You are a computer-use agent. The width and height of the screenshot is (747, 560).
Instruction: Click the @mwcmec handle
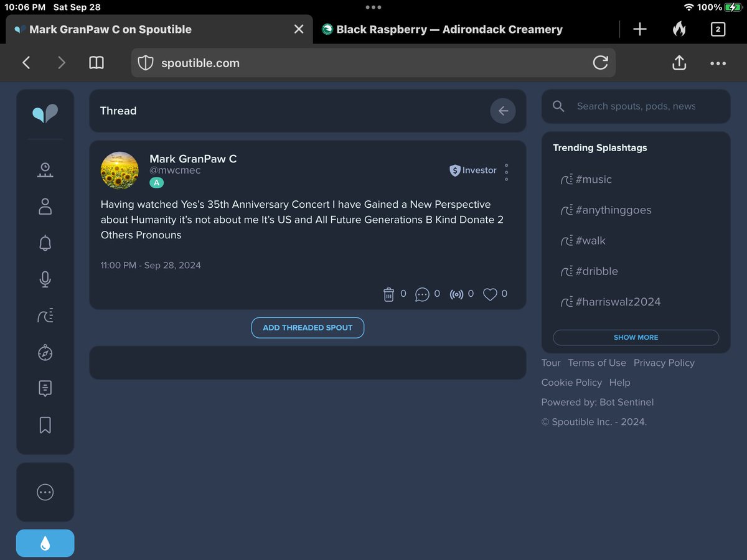(x=175, y=170)
